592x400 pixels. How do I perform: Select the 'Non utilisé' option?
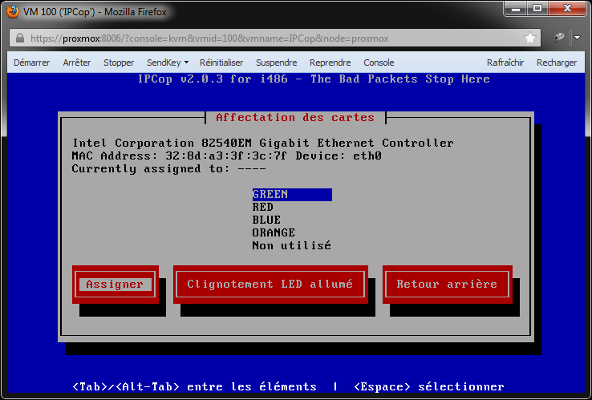tap(291, 246)
